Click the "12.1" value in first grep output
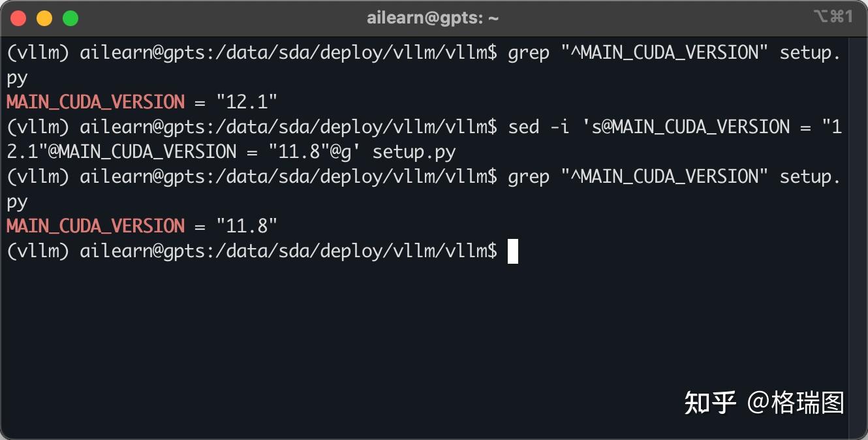This screenshot has width=868, height=440. (x=247, y=102)
